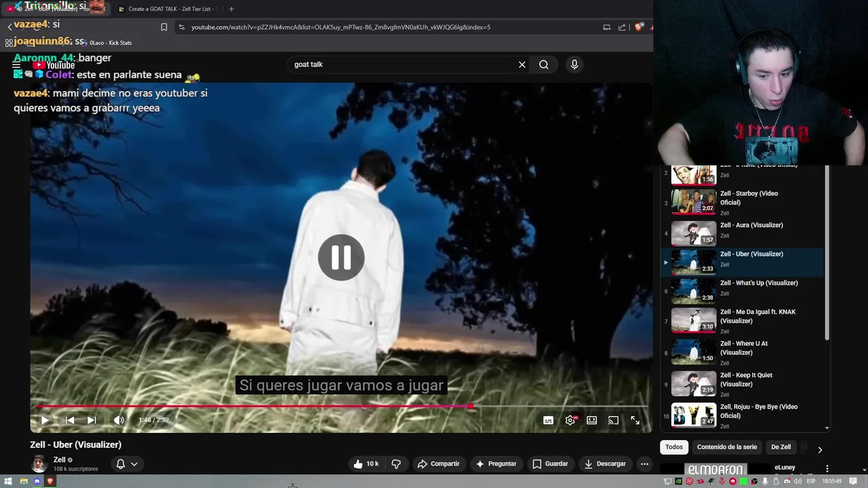Open the eLuney video thumbnail

click(x=716, y=469)
